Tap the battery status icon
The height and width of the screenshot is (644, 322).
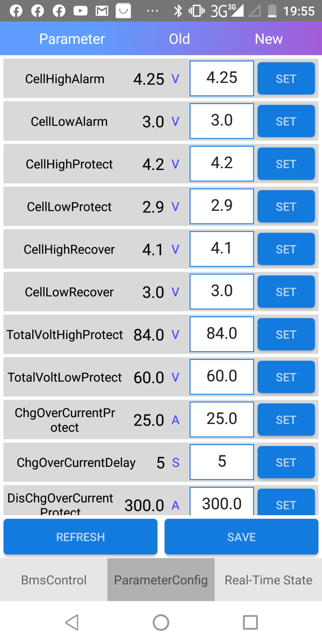coord(272,11)
